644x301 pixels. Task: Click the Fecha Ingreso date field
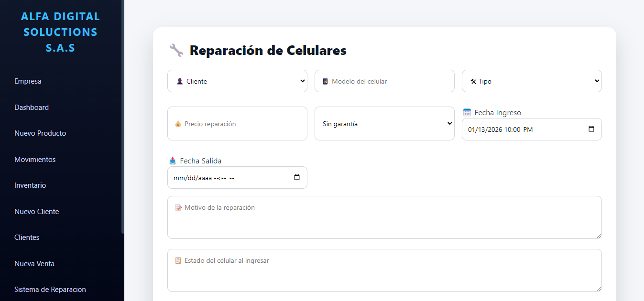coord(532,129)
